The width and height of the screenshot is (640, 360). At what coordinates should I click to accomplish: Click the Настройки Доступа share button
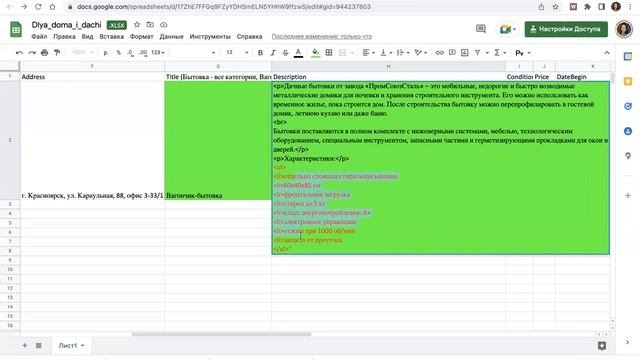click(566, 29)
